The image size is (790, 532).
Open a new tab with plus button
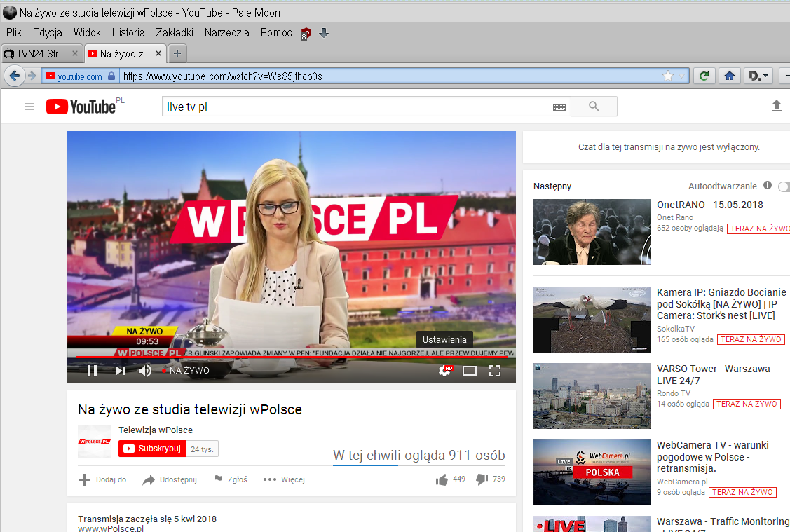tap(177, 53)
